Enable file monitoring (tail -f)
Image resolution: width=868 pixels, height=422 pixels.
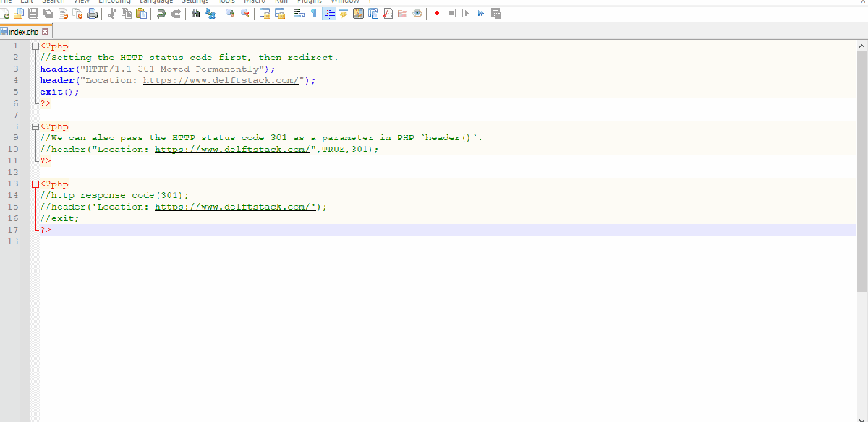click(417, 13)
